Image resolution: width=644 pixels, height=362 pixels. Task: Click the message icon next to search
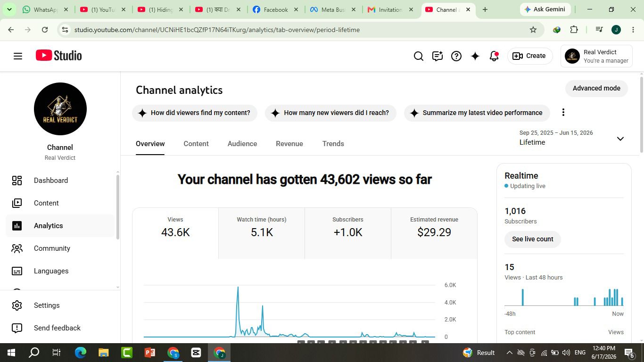click(x=438, y=56)
